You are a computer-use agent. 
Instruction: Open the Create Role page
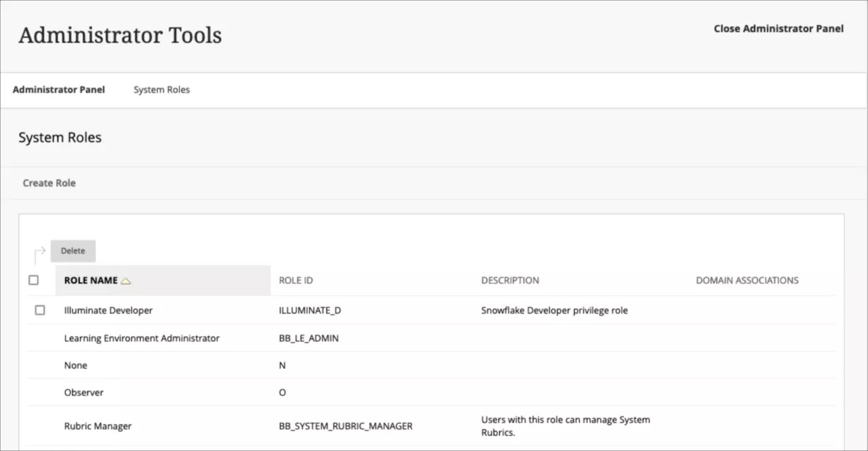tap(49, 182)
